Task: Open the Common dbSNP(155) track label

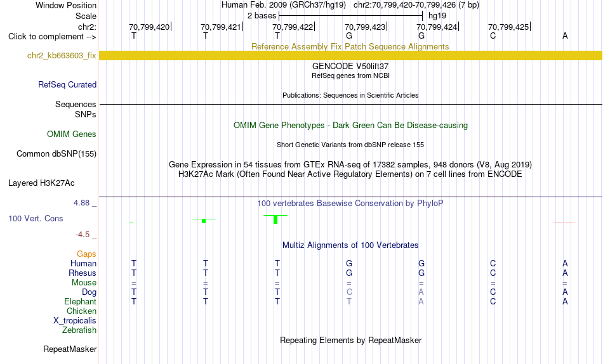Action: pyautogui.click(x=56, y=153)
